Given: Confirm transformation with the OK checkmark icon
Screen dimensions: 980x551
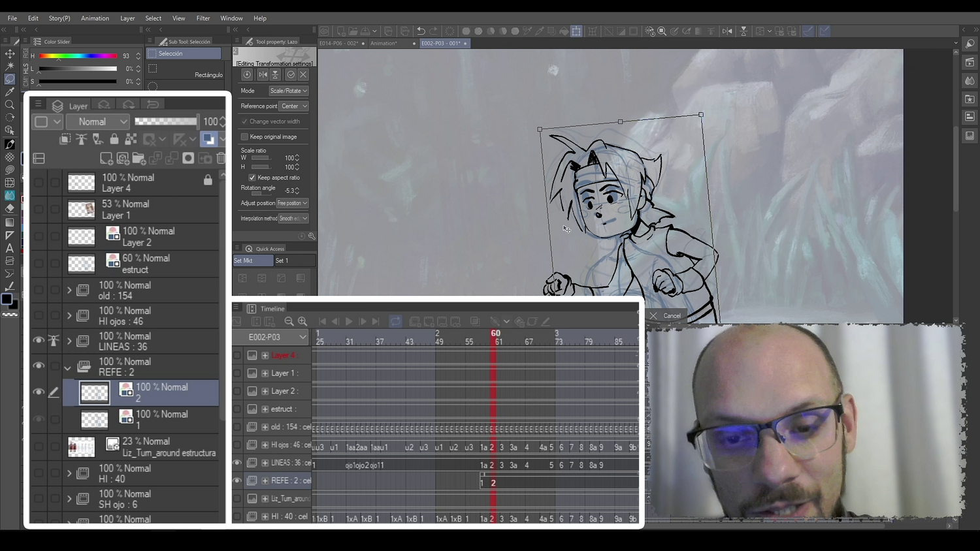Looking at the screenshot, I should 291,74.
